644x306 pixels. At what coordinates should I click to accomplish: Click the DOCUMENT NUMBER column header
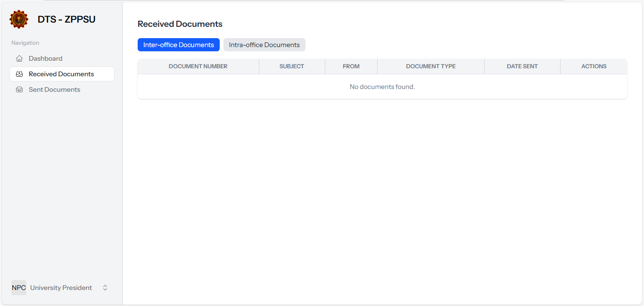[198, 66]
